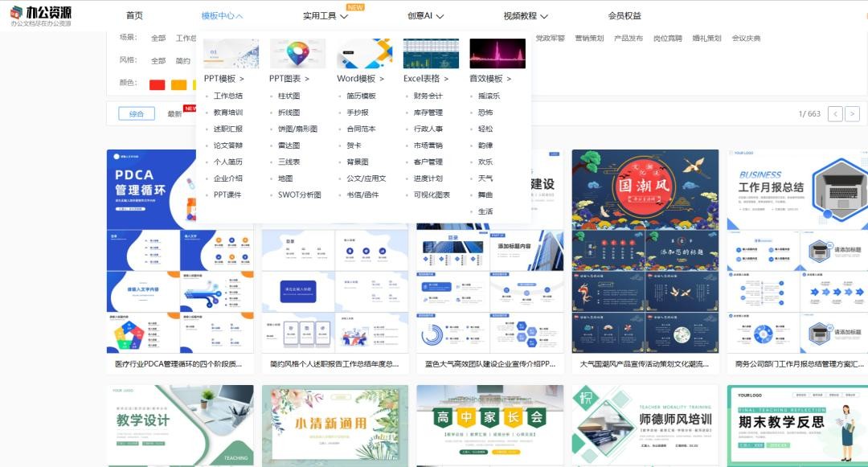Open the PPT图表 category thumbnail

coord(297,53)
